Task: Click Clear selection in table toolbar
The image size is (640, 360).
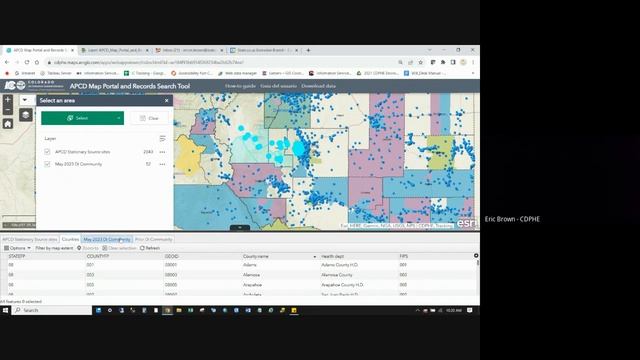Action: pos(119,248)
